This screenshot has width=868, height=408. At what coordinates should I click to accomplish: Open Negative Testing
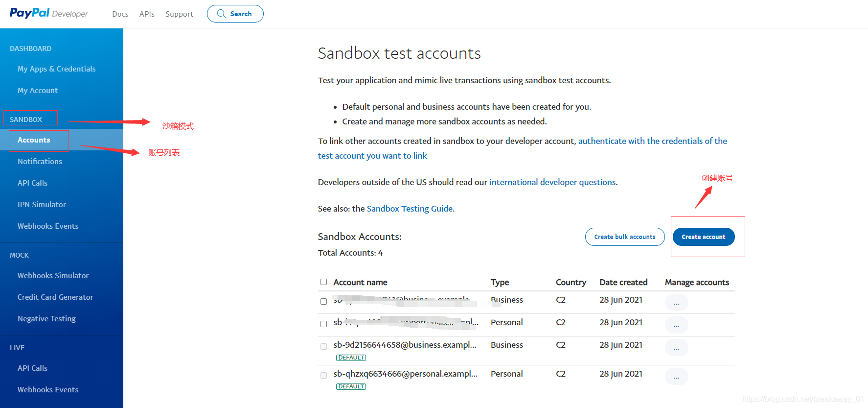(46, 318)
